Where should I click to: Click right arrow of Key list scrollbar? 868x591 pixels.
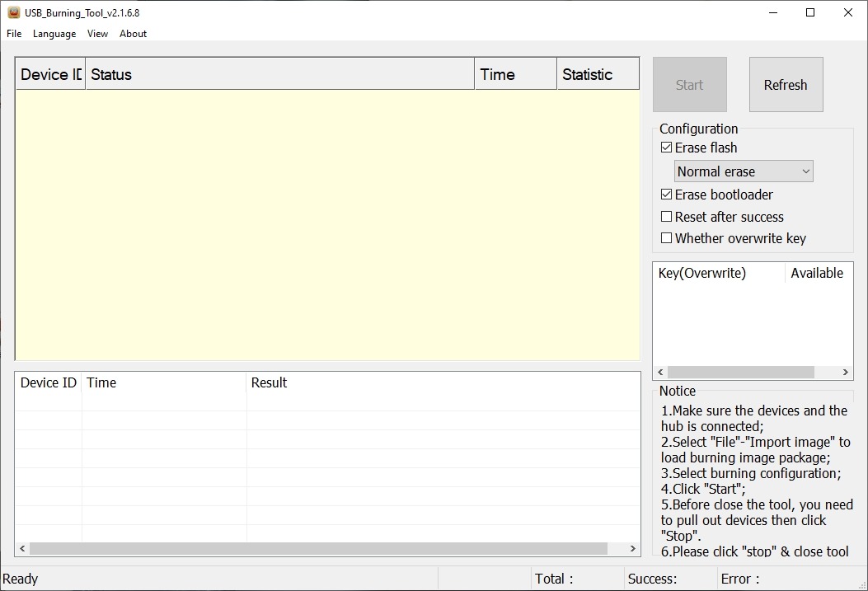click(845, 373)
